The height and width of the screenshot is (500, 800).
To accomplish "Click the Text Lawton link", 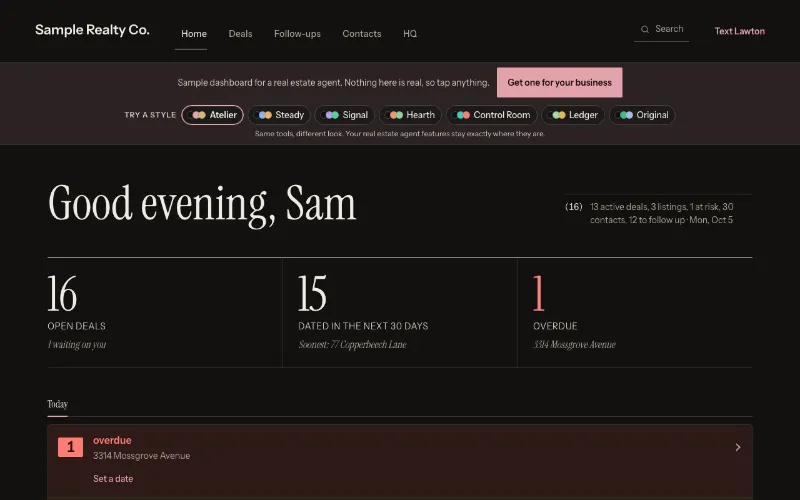I will tap(739, 31).
